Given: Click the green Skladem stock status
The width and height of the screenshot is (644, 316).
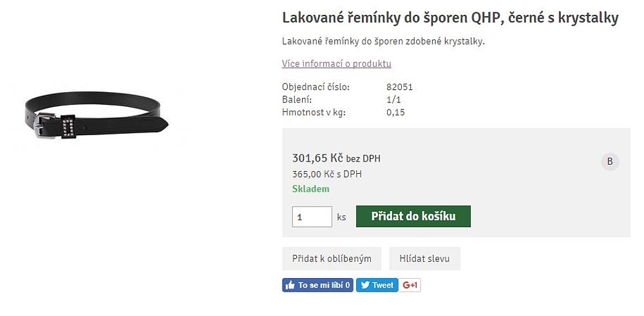Looking at the screenshot, I should pos(310,189).
